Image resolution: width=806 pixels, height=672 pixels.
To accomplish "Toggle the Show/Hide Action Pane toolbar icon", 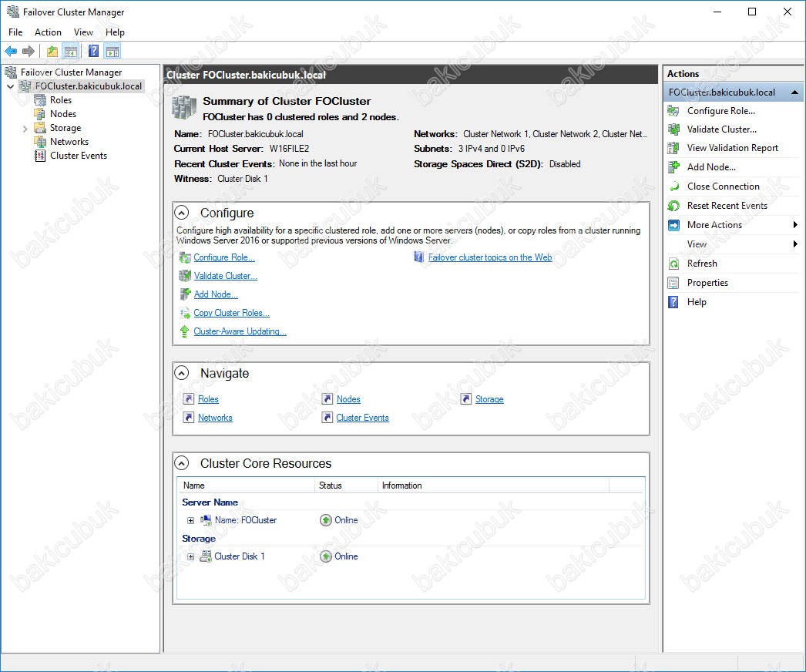I will tap(112, 51).
